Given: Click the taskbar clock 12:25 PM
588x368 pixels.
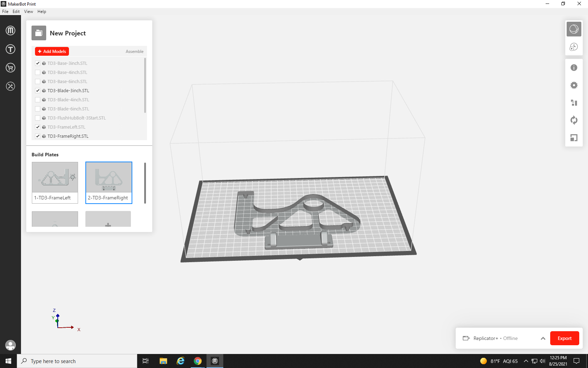Looking at the screenshot, I should [558, 361].
